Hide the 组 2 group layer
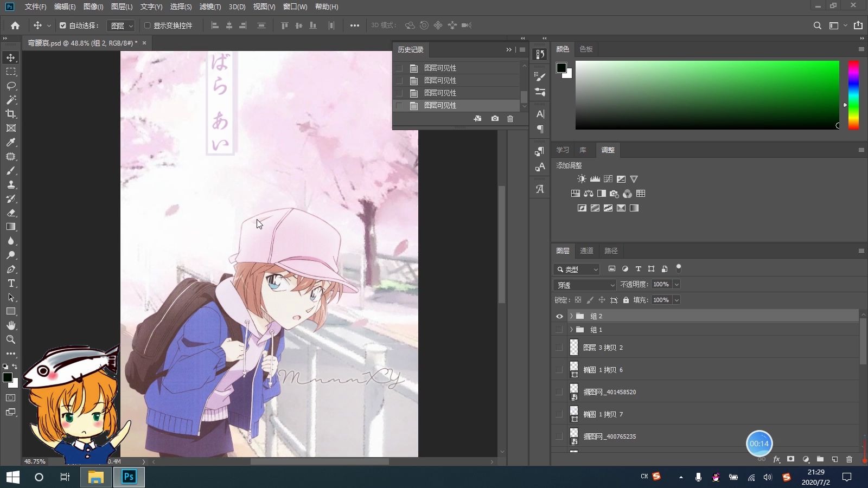868x488 pixels. 559,316
